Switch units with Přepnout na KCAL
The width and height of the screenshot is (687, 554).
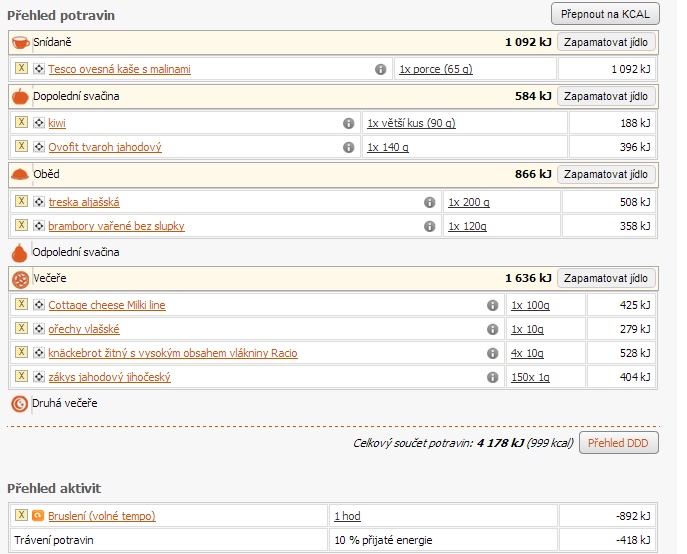[605, 15]
